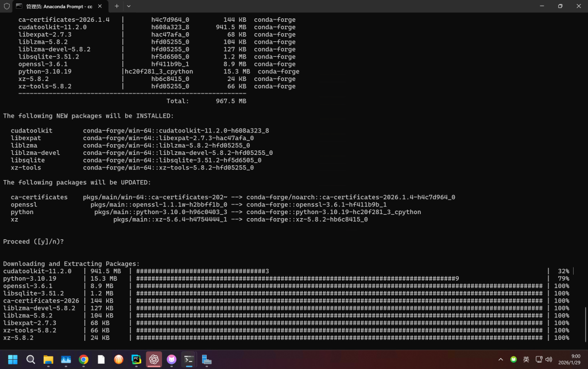Open the blue photo app in taskbar

click(66, 360)
